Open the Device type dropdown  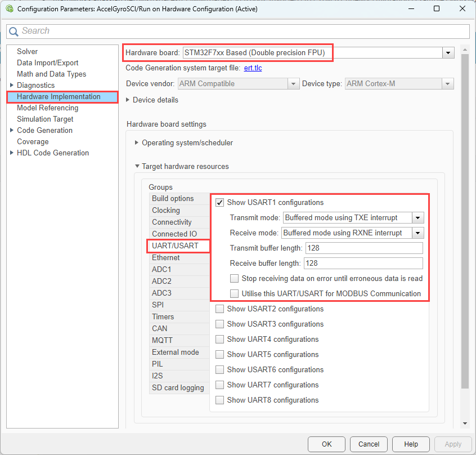[x=447, y=83]
